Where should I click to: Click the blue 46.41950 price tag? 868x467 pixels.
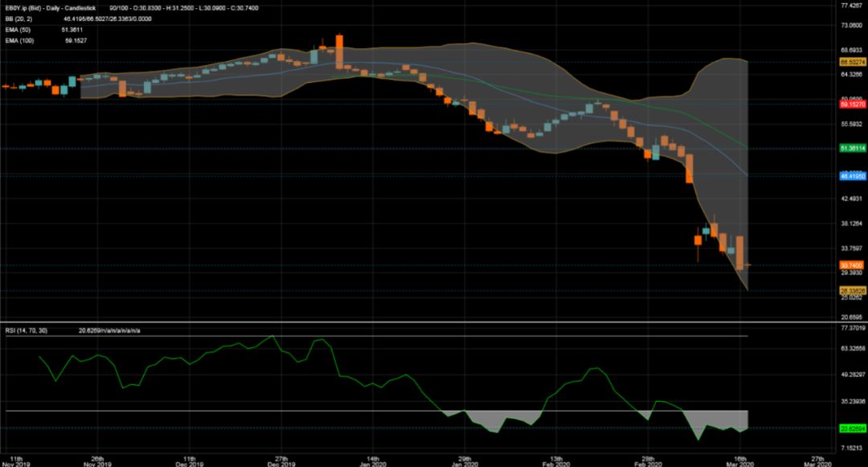click(852, 174)
